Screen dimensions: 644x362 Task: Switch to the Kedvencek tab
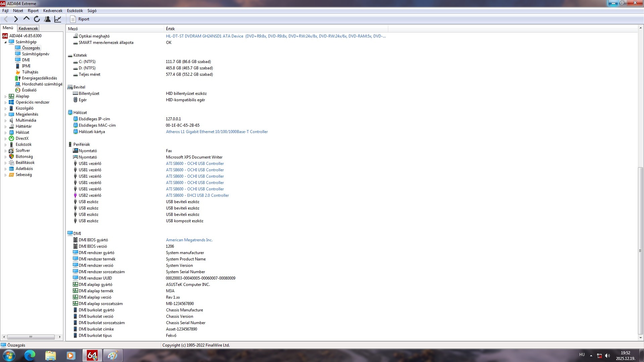pyautogui.click(x=28, y=28)
